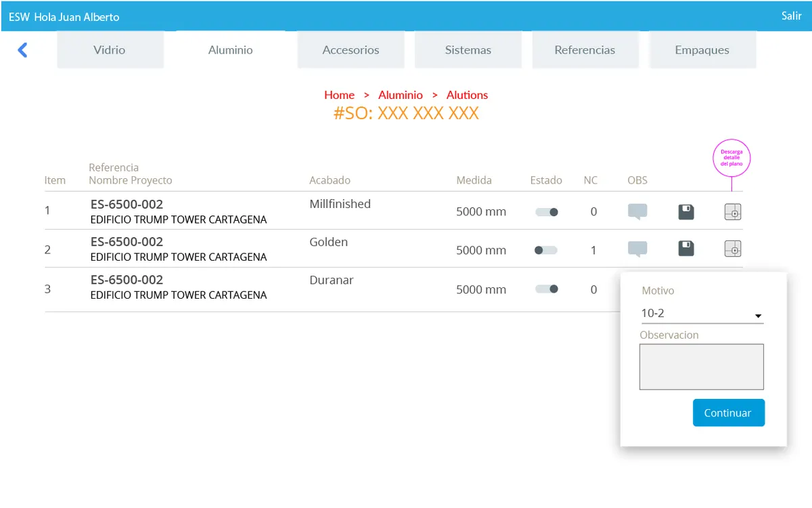This screenshot has height=508, width=812.
Task: Click the Duranar finish cell
Action: [332, 280]
